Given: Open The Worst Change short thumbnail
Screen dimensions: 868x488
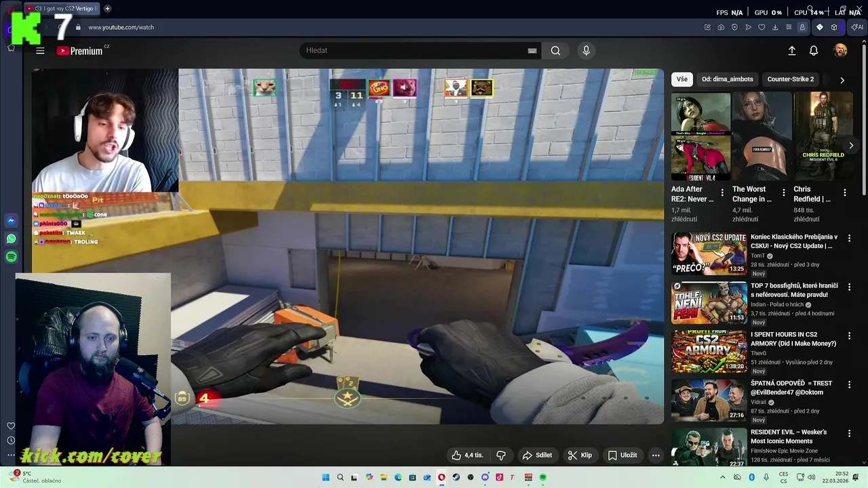Looking at the screenshot, I should 762,137.
